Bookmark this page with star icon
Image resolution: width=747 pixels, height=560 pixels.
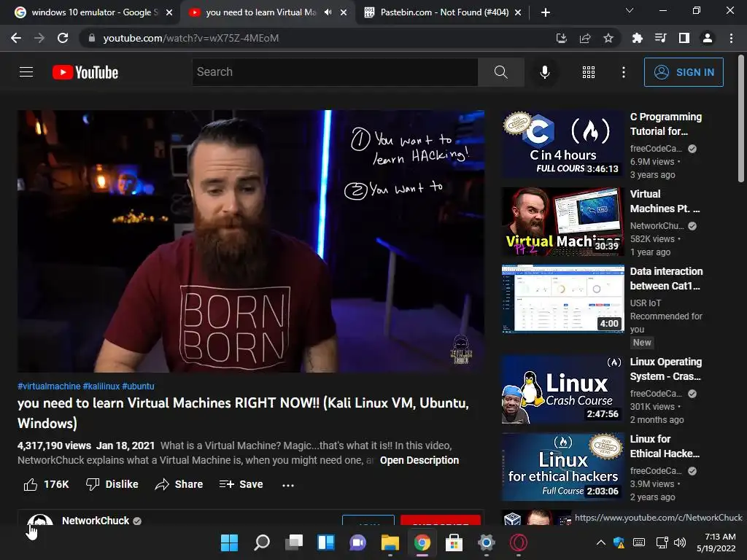click(x=608, y=38)
